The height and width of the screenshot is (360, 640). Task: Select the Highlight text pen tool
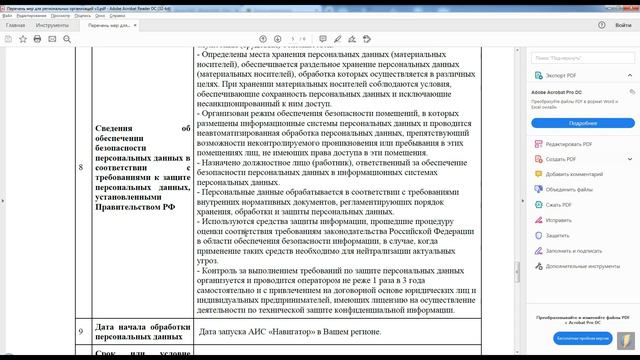coord(338,39)
